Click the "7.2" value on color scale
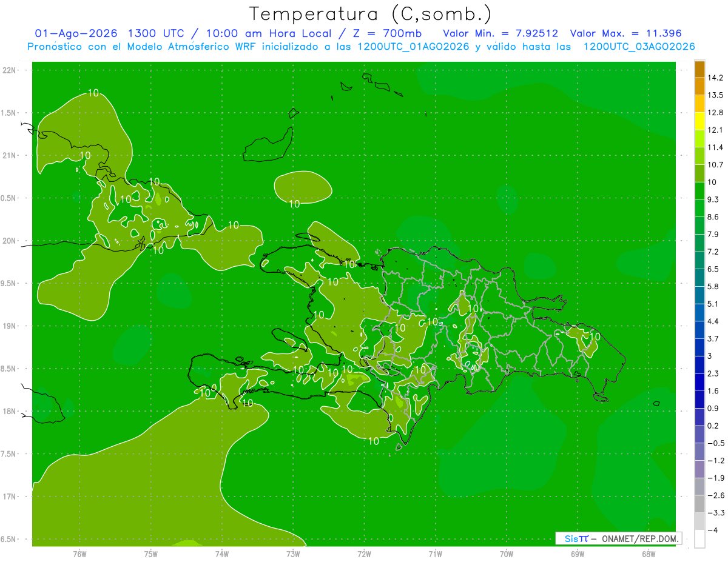 coord(713,252)
